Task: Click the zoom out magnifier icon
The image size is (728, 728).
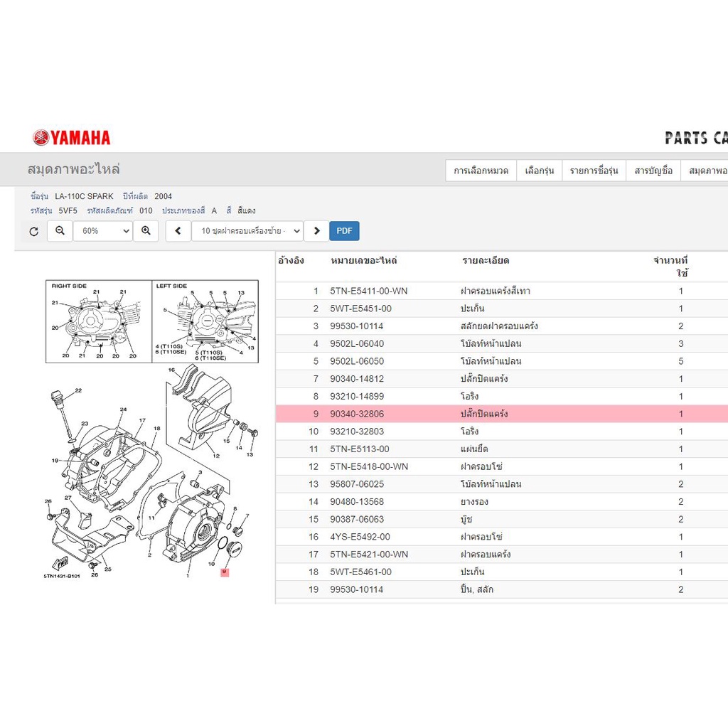Action: pyautogui.click(x=60, y=231)
